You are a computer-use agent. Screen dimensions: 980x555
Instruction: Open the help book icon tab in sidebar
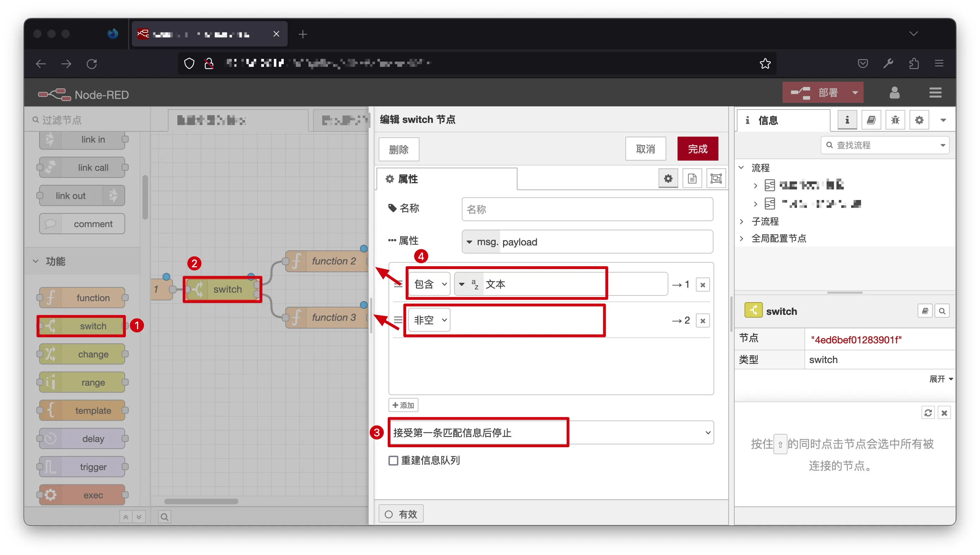pyautogui.click(x=871, y=120)
